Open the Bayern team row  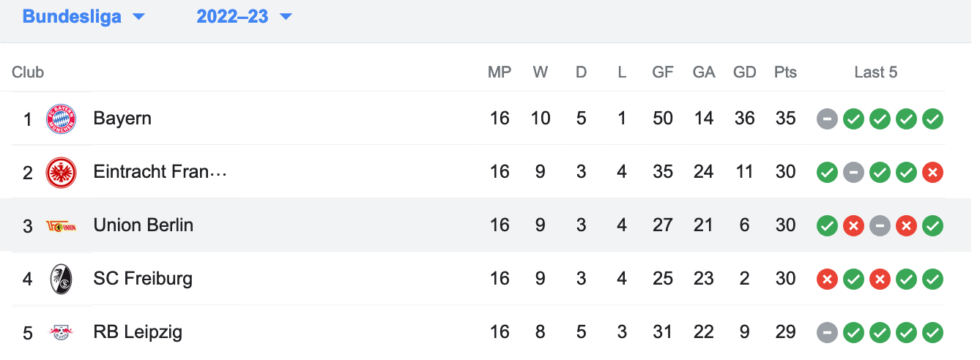click(479, 119)
